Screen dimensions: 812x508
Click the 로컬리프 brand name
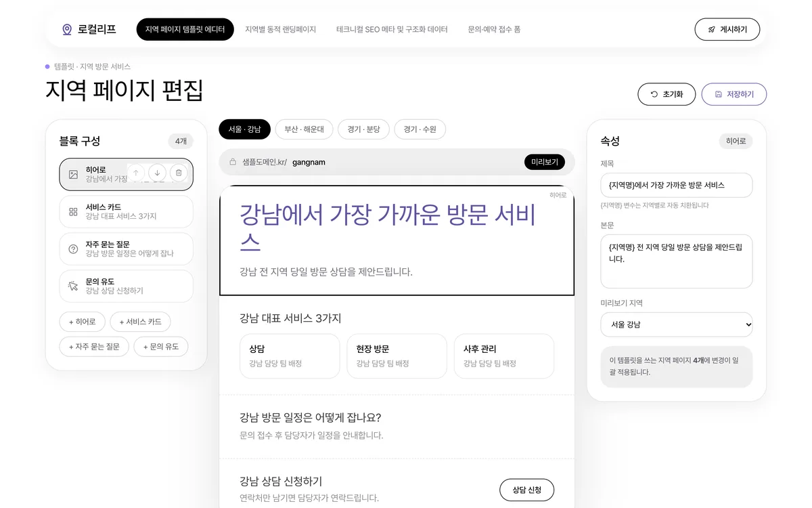[x=97, y=30]
